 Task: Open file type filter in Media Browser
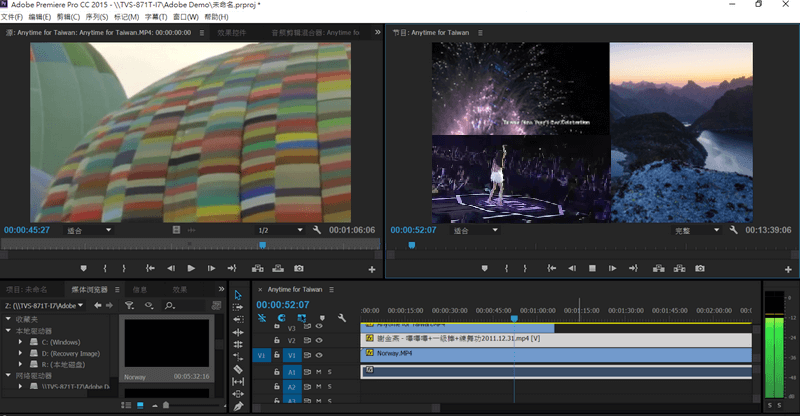(x=130, y=305)
